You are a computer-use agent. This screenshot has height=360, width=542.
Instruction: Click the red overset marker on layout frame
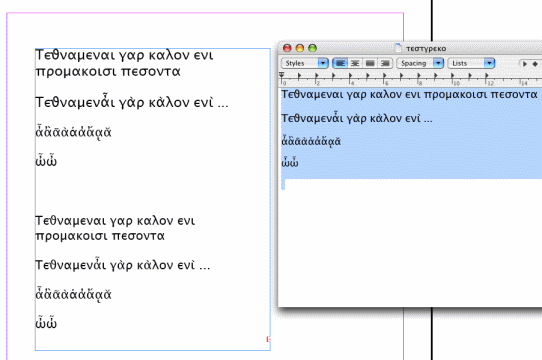pos(268,339)
